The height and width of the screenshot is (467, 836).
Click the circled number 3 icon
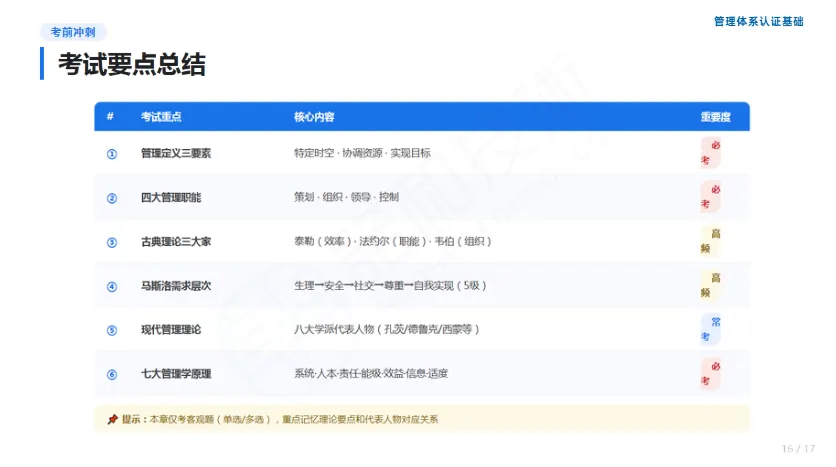112,243
